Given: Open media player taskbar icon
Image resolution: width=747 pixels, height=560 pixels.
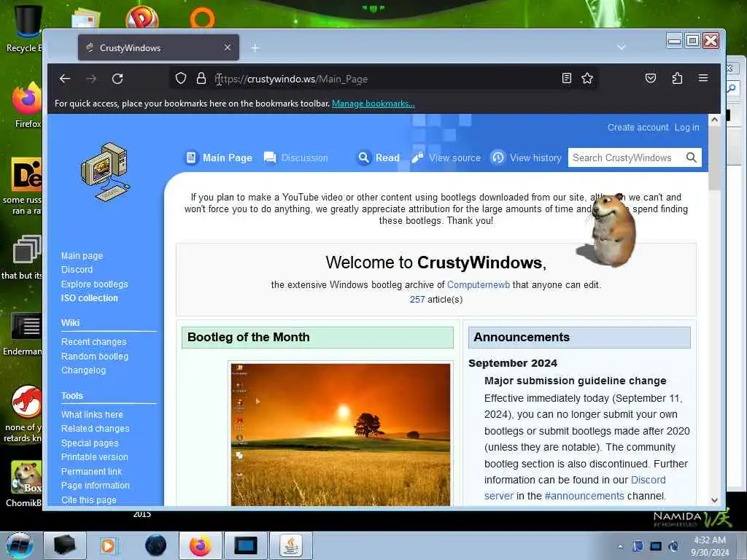Looking at the screenshot, I should (108, 545).
